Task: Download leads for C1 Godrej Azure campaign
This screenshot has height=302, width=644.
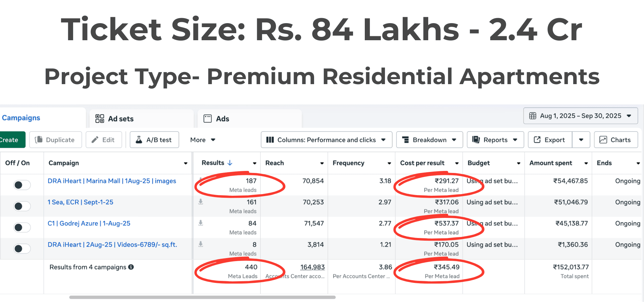Action: click(201, 223)
